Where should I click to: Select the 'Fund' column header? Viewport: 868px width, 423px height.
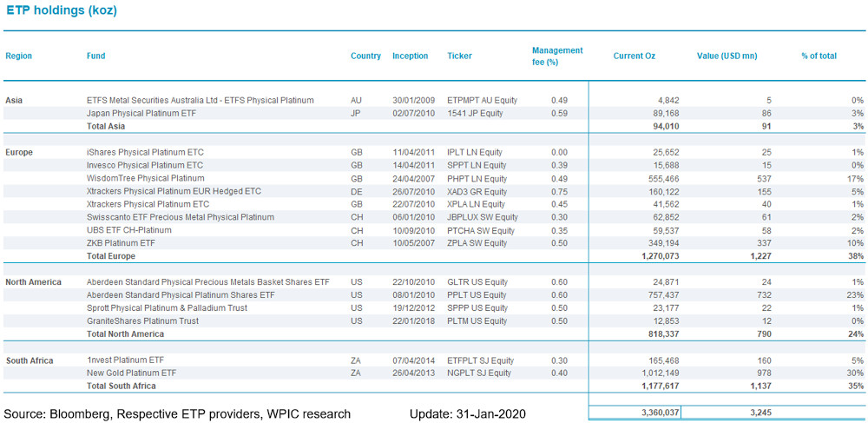(x=95, y=56)
